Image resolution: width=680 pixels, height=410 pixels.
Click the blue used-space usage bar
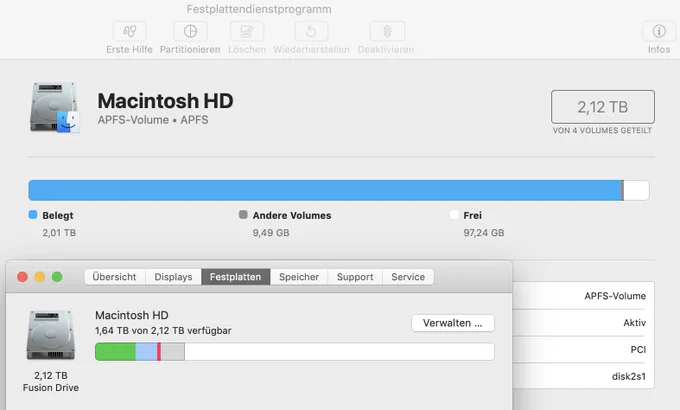point(325,190)
